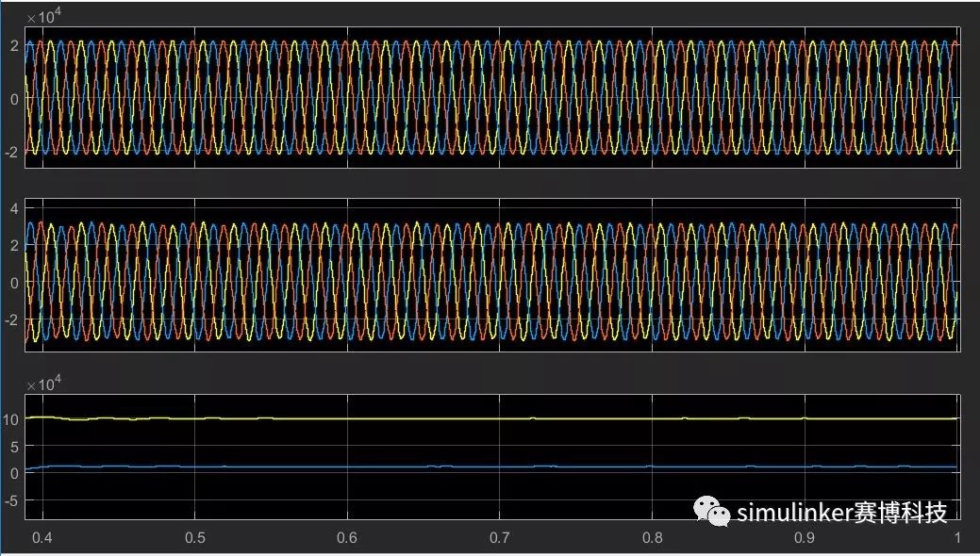Click the 0.4 time axis label
Screen dimensions: 980x556
pyautogui.click(x=42, y=538)
